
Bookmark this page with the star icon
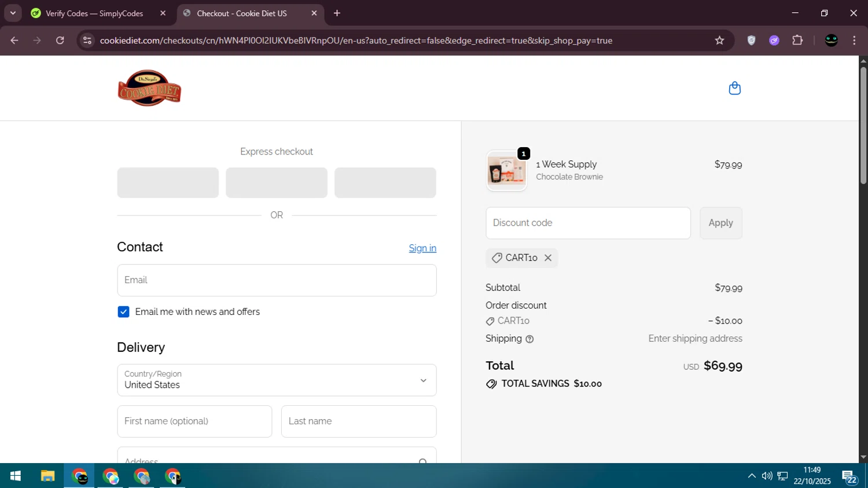(x=719, y=41)
